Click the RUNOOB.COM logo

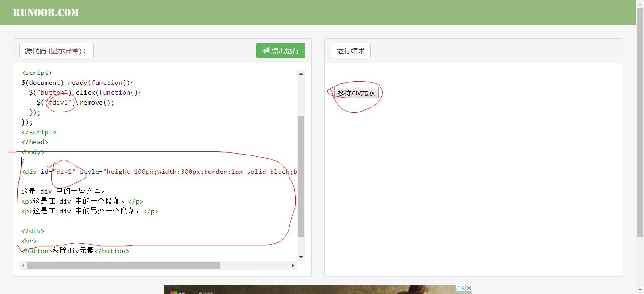pos(46,13)
